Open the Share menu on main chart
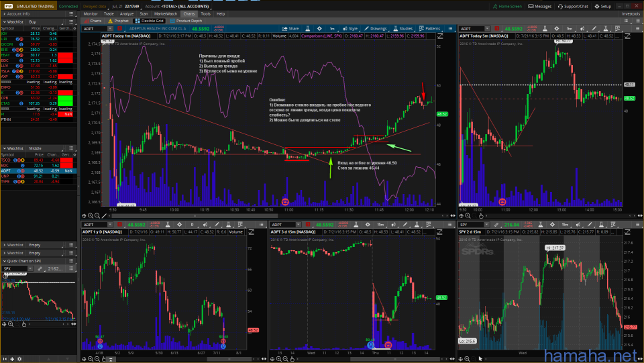 point(290,28)
